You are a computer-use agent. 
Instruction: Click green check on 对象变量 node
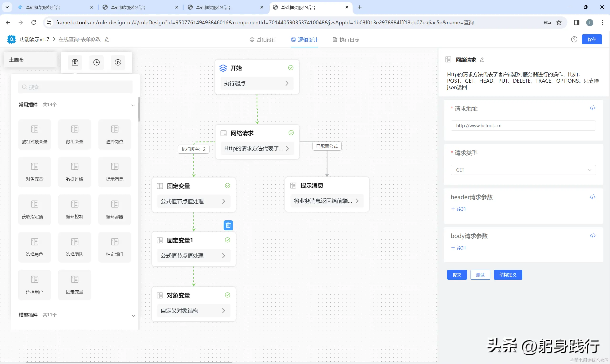coord(227,295)
